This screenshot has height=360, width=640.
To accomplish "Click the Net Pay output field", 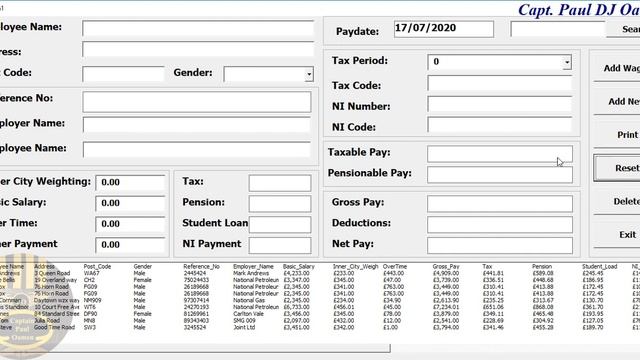I will tap(500, 246).
